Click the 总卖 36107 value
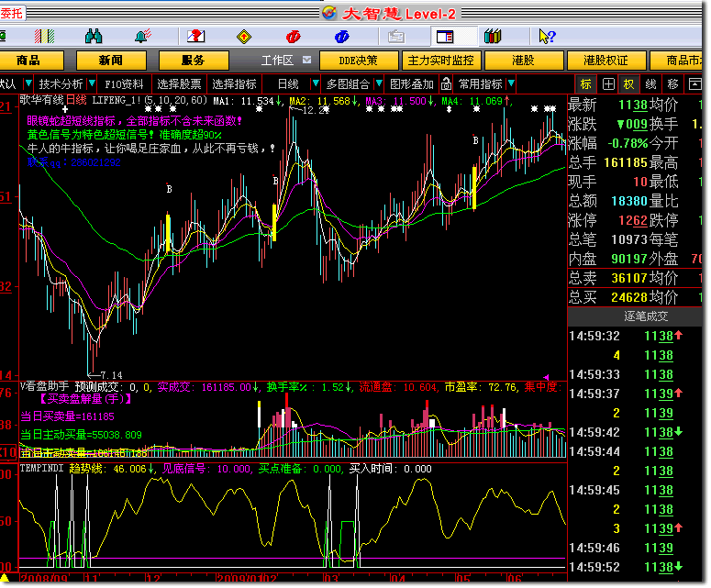Viewport: 711px width, 588px height. click(x=629, y=278)
